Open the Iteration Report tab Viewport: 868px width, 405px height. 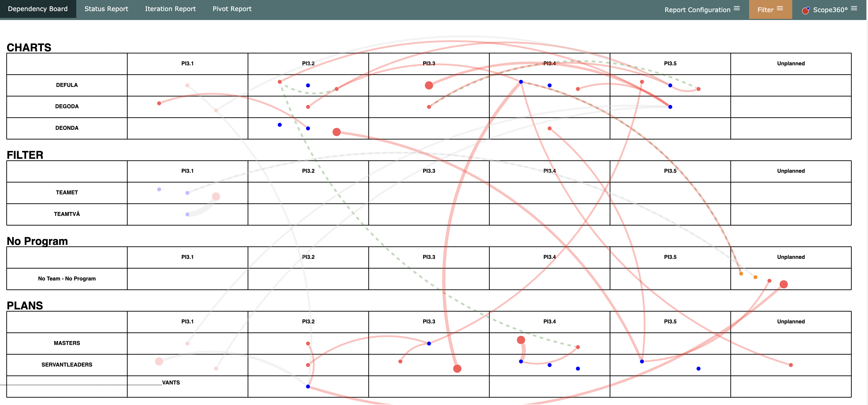(x=170, y=9)
